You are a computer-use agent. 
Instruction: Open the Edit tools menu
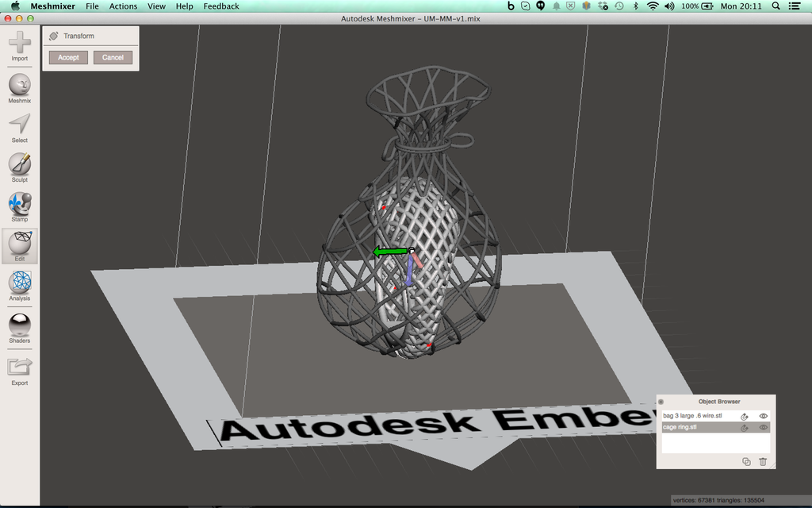pyautogui.click(x=20, y=246)
